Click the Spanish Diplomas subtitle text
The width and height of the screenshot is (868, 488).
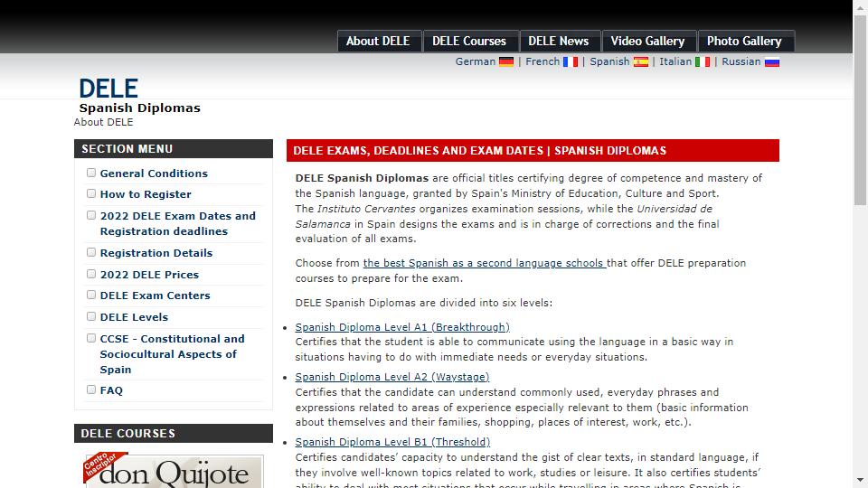(x=139, y=108)
